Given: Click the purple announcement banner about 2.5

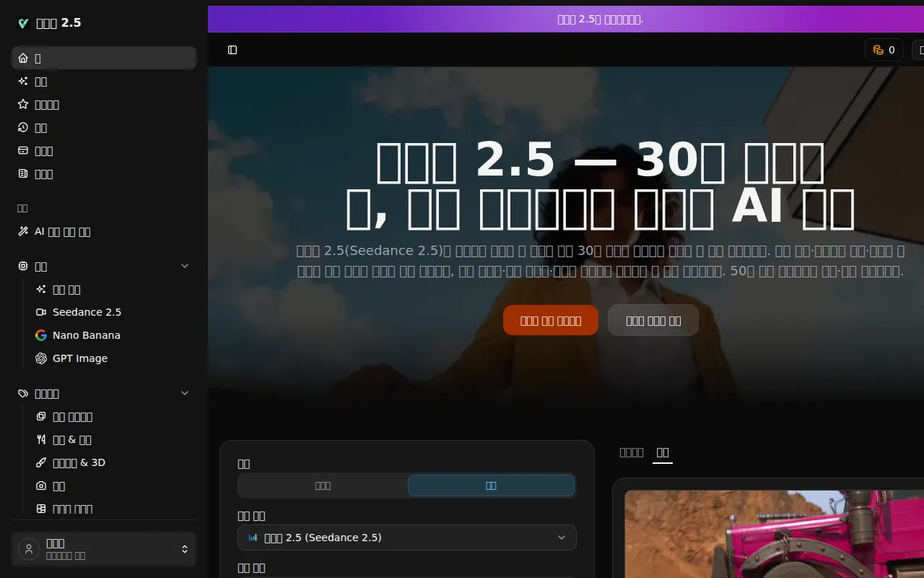Looking at the screenshot, I should [566, 19].
